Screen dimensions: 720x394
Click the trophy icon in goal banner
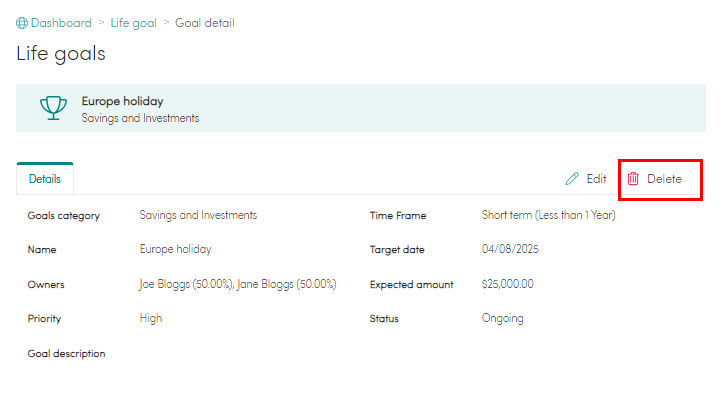[x=53, y=108]
